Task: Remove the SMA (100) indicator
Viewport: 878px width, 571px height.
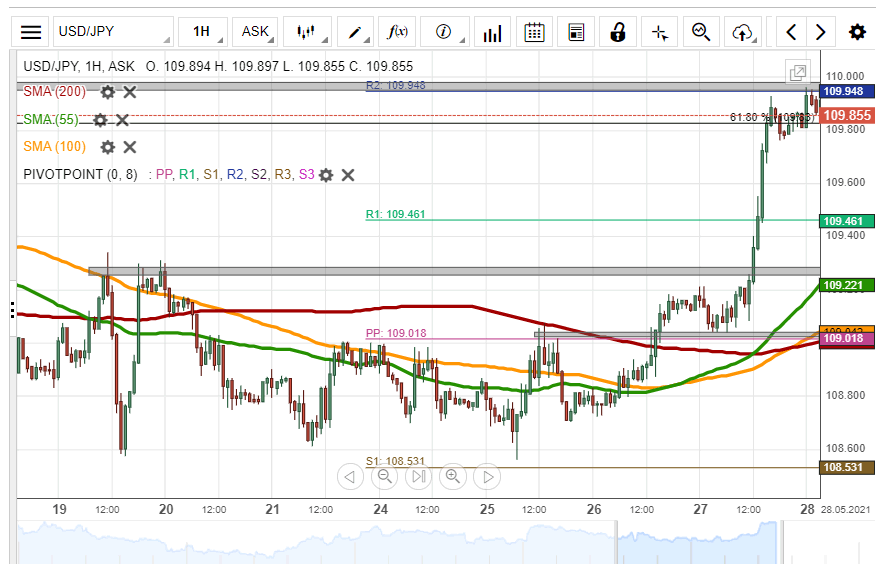Action: coord(130,147)
